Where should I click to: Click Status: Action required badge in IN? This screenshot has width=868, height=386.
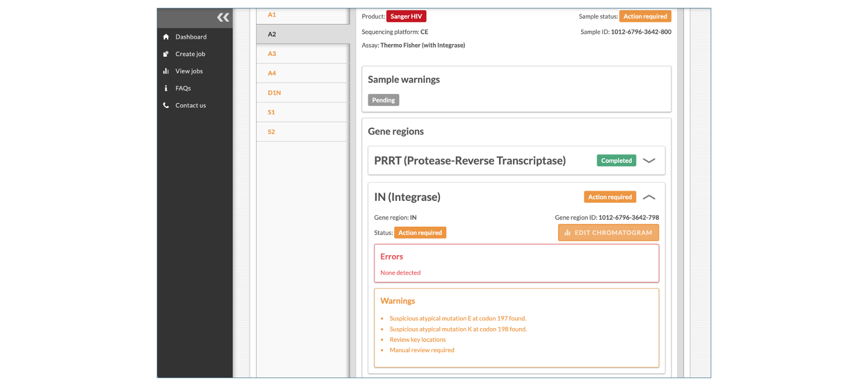(420, 232)
